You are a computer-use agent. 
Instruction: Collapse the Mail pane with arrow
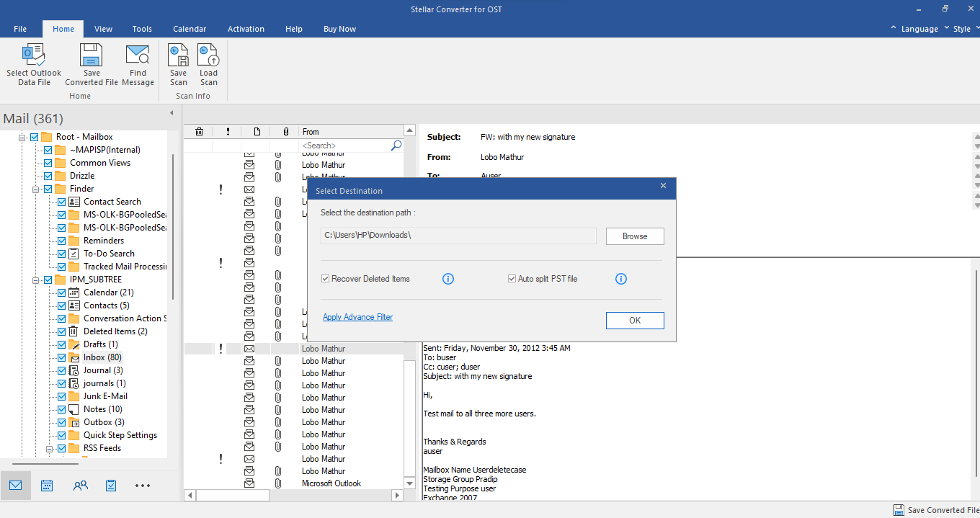[x=171, y=113]
